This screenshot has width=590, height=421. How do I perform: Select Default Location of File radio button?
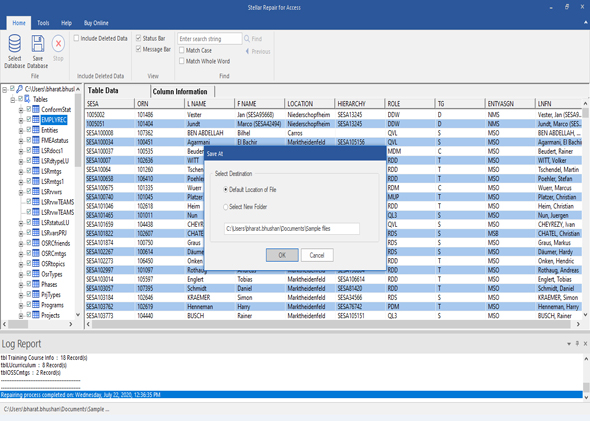coord(225,190)
